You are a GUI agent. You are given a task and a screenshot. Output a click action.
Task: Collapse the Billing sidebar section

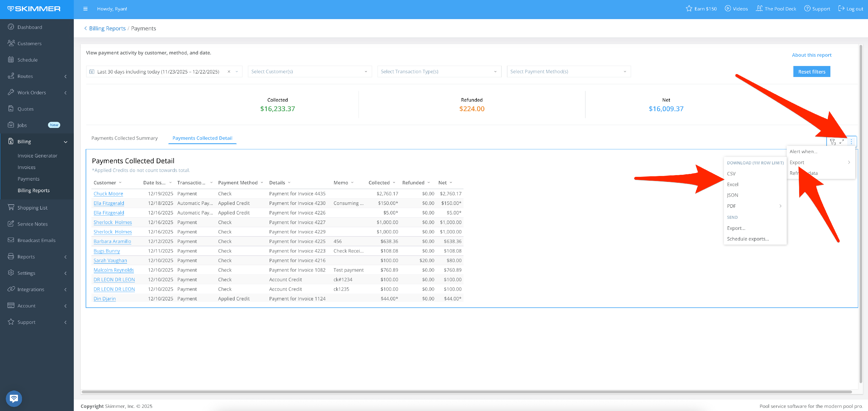pyautogui.click(x=66, y=142)
